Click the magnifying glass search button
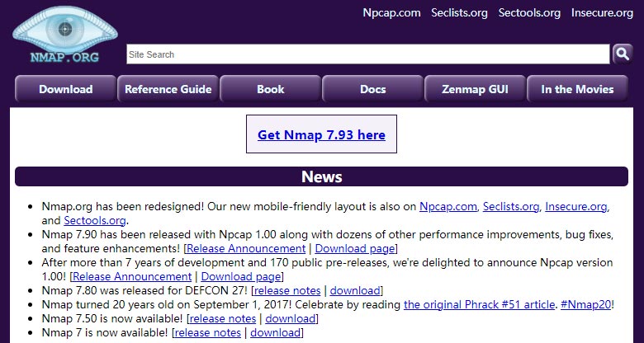Image resolution: width=644 pixels, height=343 pixels. 623,54
